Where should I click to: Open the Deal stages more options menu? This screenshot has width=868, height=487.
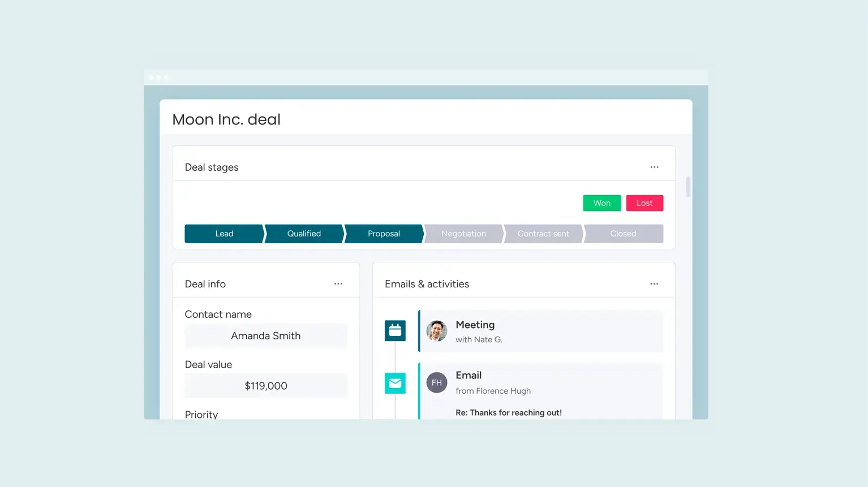(654, 167)
